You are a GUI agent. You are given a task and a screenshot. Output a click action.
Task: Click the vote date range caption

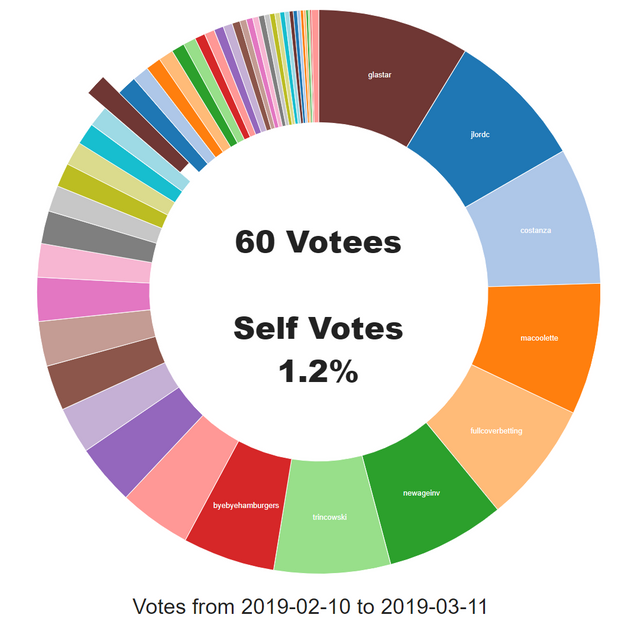[x=310, y=606]
